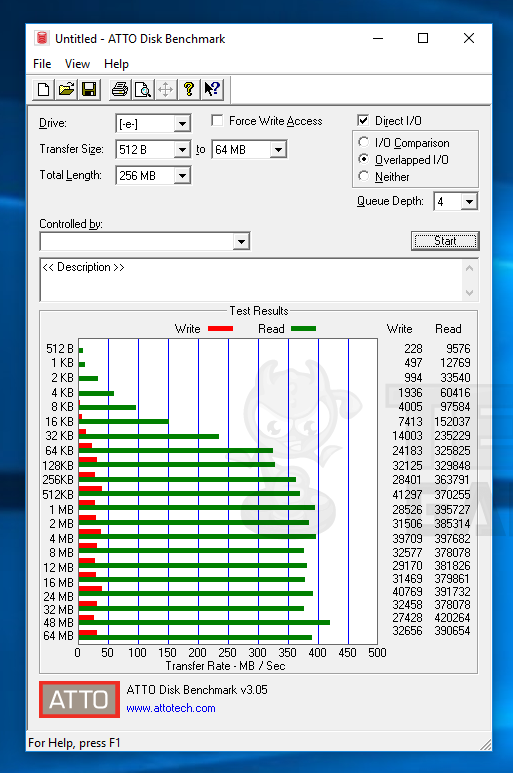Viewport: 513px width, 773px height.
Task: Expand the Queue Depth dropdown
Action: (469, 202)
